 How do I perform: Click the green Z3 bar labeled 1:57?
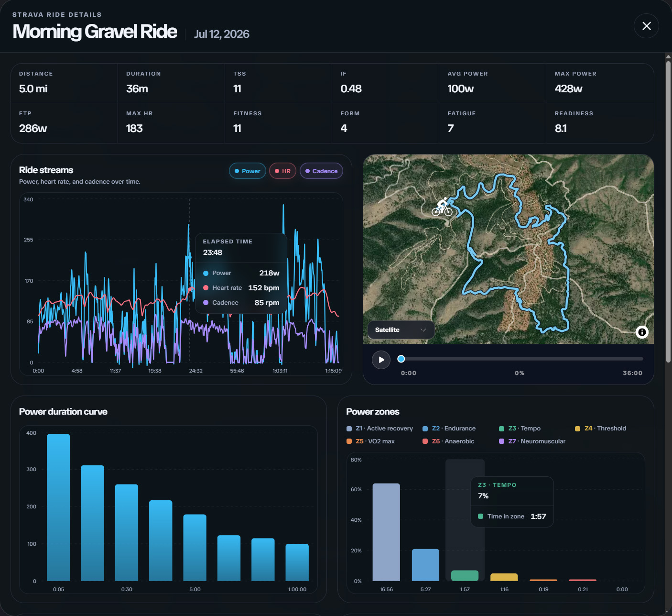[465, 576]
